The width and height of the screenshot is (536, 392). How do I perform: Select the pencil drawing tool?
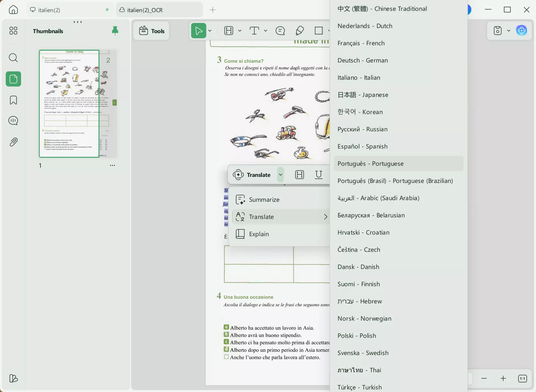pos(300,31)
